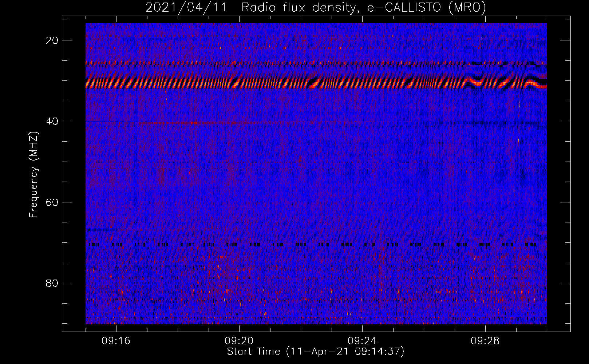Click the plot title '2021/04/11 Radio flux density, e-CALLISTO (MRO)'
The image size is (589, 364).
(x=316, y=7)
